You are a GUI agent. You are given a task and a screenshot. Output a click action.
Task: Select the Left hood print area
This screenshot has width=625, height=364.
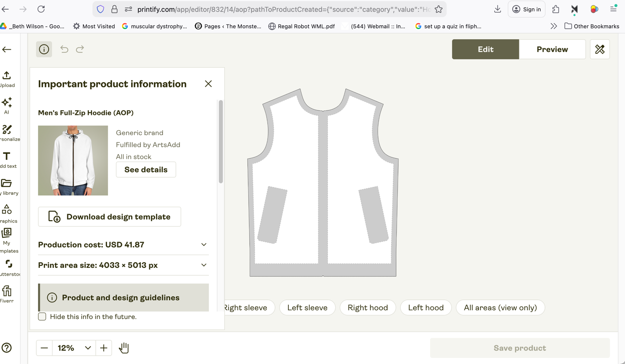(426, 308)
